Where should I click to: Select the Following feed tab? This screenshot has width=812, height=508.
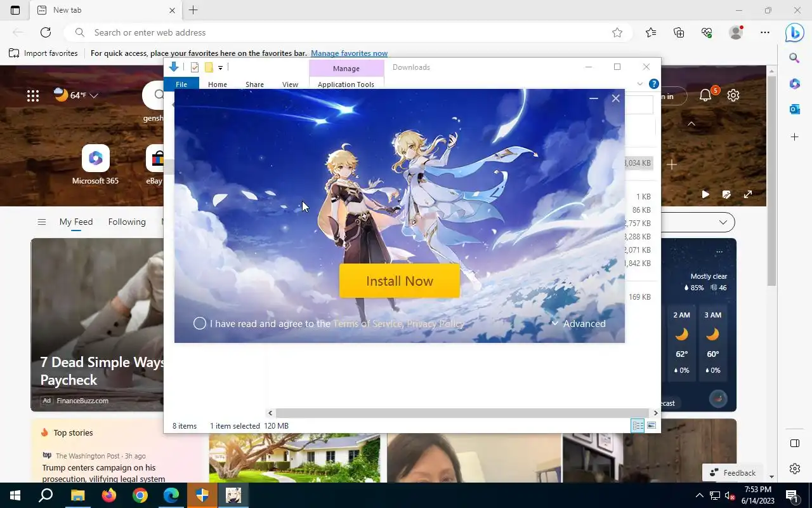pos(127,222)
